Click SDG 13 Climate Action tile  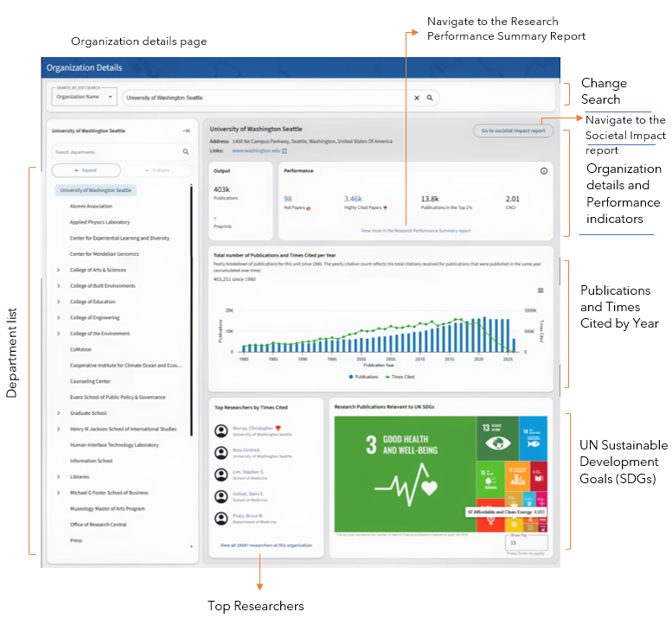(x=497, y=438)
